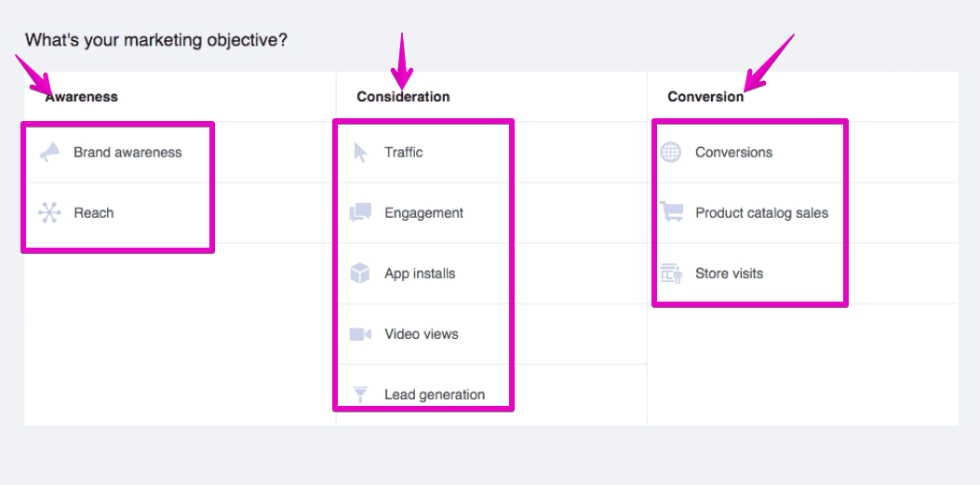Choose the Lead generation objective
980x485 pixels.
[x=435, y=395]
